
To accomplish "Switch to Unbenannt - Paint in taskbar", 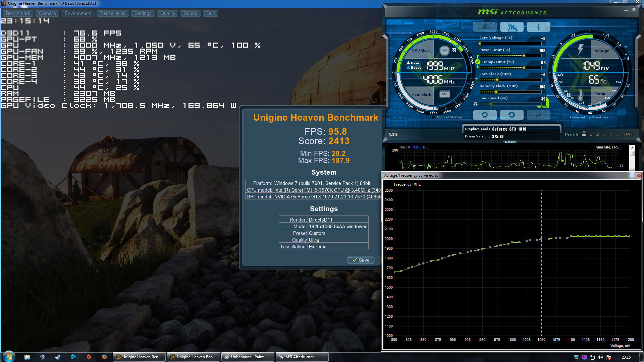I will pos(248,357).
